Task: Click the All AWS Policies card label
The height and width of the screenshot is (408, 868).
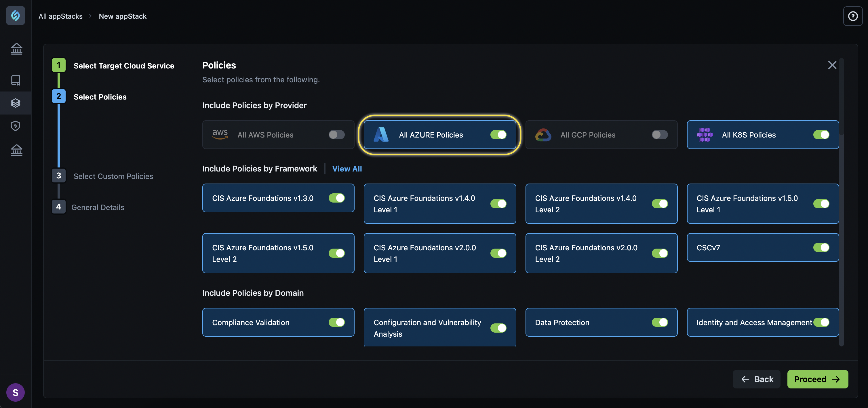Action: (265, 135)
